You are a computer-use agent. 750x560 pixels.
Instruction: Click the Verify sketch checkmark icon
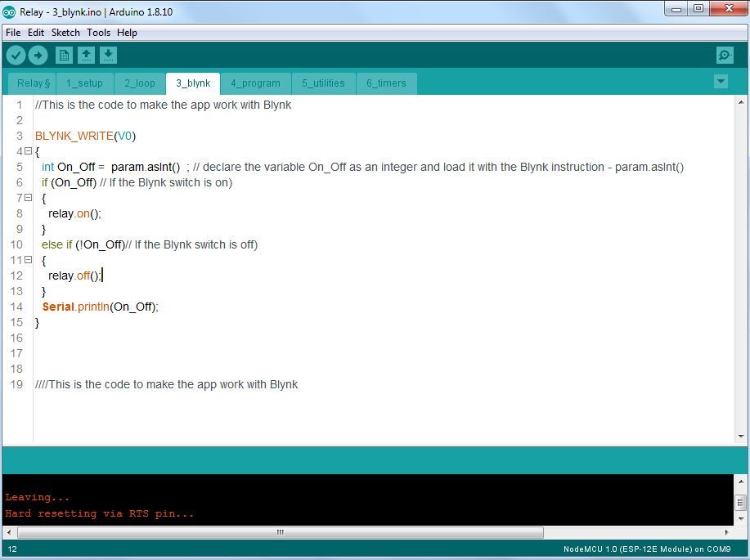coord(16,56)
